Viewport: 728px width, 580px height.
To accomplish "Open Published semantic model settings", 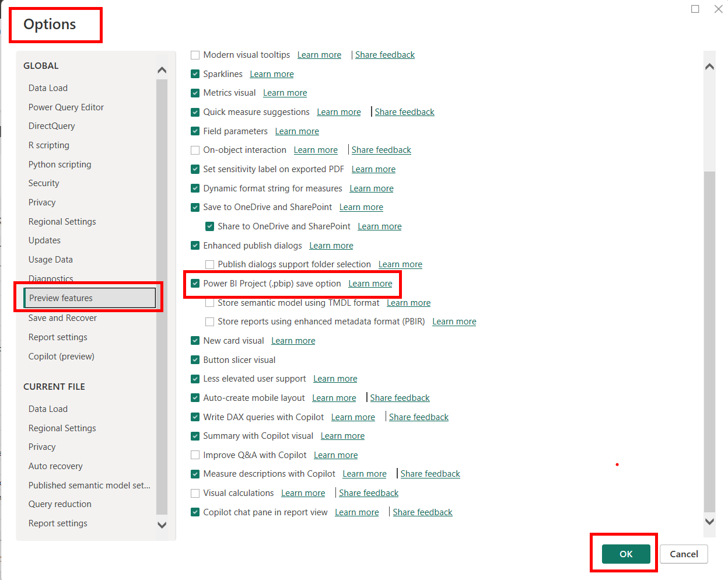I will click(89, 485).
